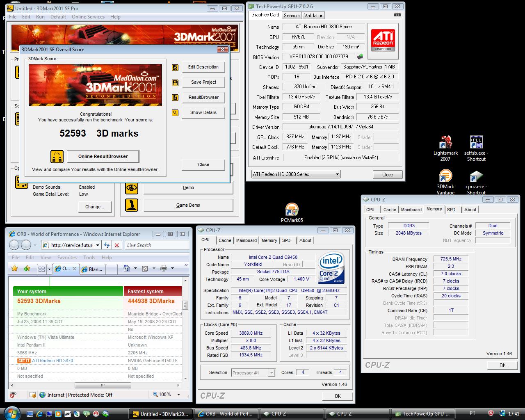Click the IE Favorites Center star icon
Screen dimensions: 525x420
click(15, 269)
